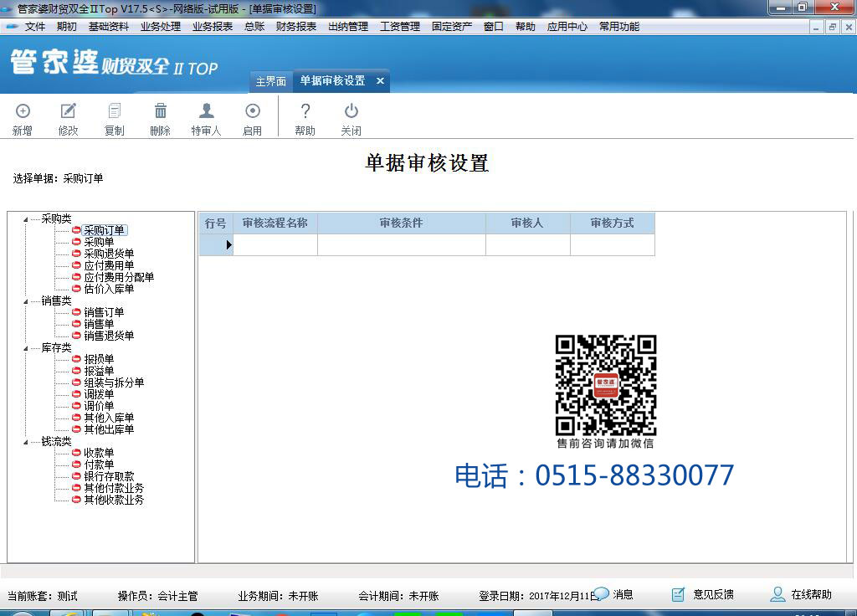
Task: Collapse the 钱流类 tree node
Action: [26, 442]
